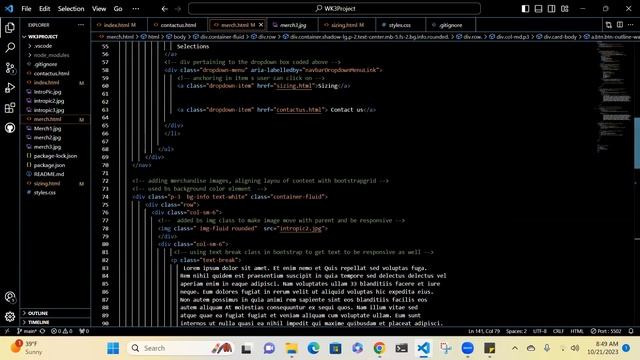Open the File menu
This screenshot has height=360, width=640.
coord(26,9)
